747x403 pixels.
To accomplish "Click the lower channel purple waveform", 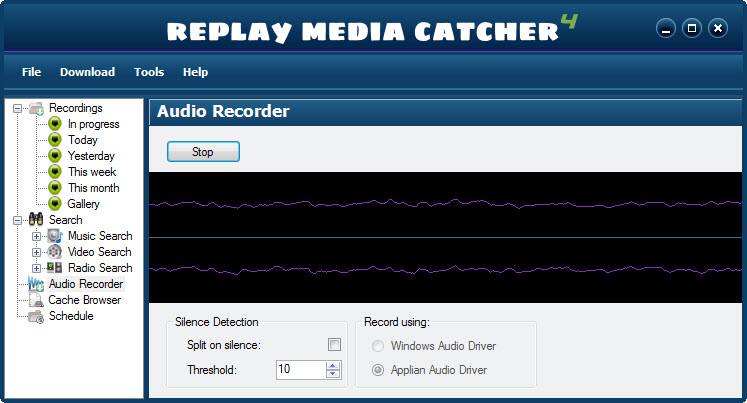I will point(445,270).
